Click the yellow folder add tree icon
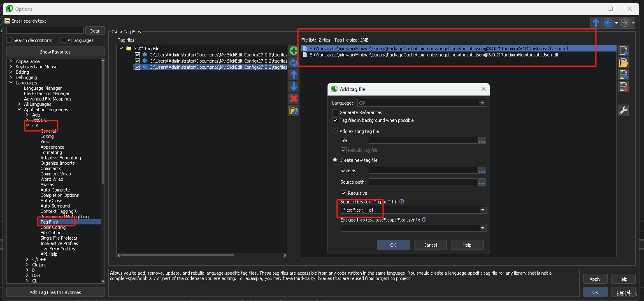Screen dimensions: 644x301 [623, 63]
